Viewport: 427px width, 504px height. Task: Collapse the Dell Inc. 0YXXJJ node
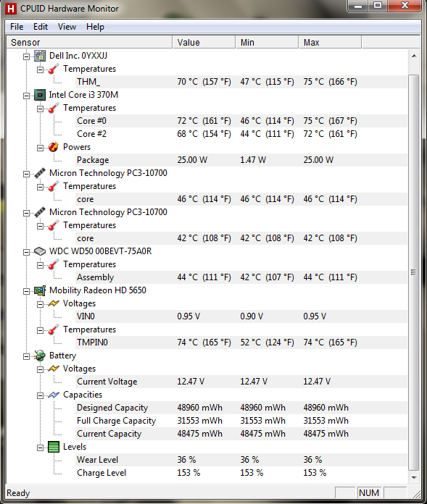tap(26, 57)
